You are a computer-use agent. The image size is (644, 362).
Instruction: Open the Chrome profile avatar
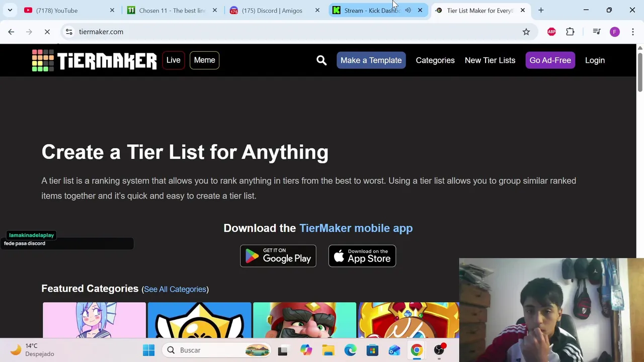[x=614, y=32]
